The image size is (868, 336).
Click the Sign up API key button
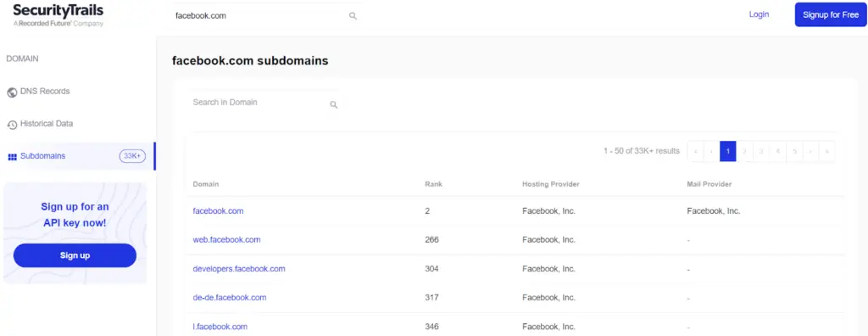tap(75, 255)
